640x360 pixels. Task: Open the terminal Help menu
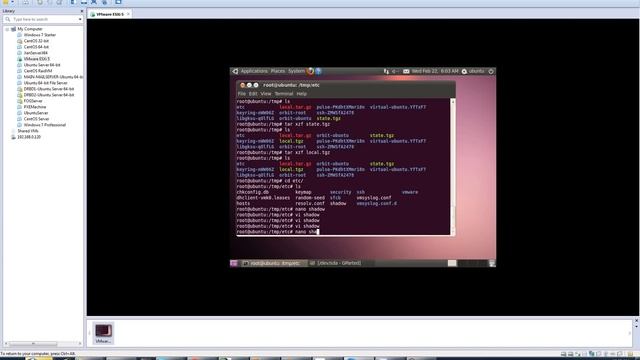pos(302,94)
